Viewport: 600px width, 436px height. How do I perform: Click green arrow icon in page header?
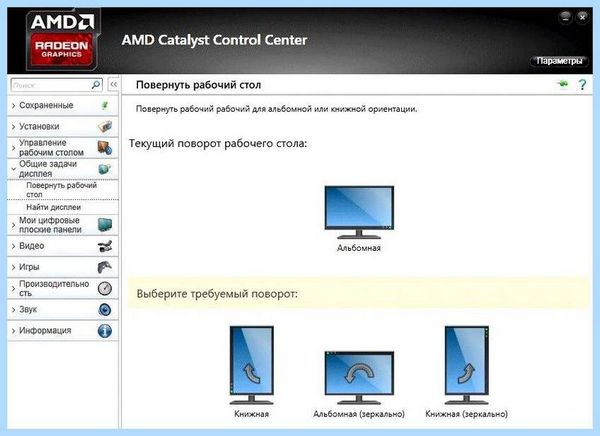click(563, 84)
